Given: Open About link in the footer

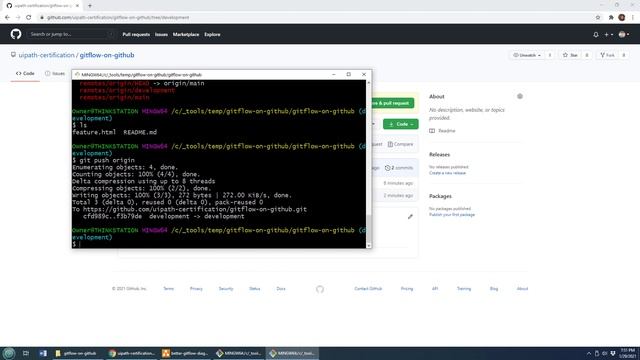Looking at the screenshot, I should 522,289.
